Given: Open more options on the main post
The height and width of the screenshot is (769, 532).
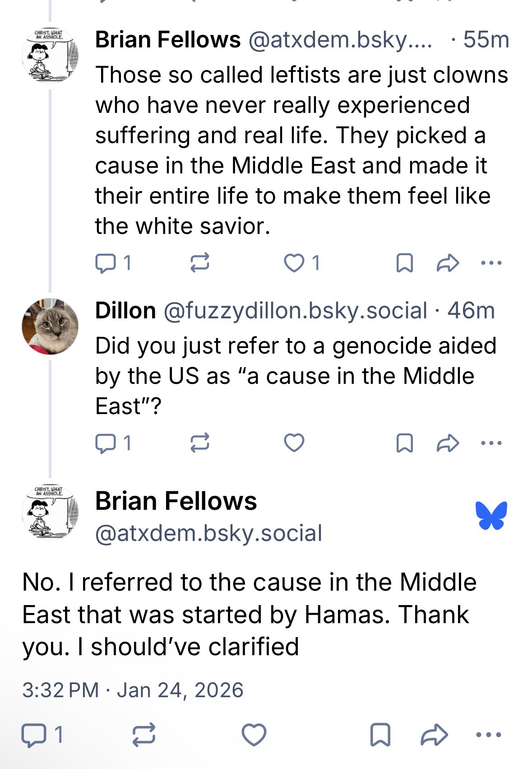Looking at the screenshot, I should pyautogui.click(x=489, y=735).
